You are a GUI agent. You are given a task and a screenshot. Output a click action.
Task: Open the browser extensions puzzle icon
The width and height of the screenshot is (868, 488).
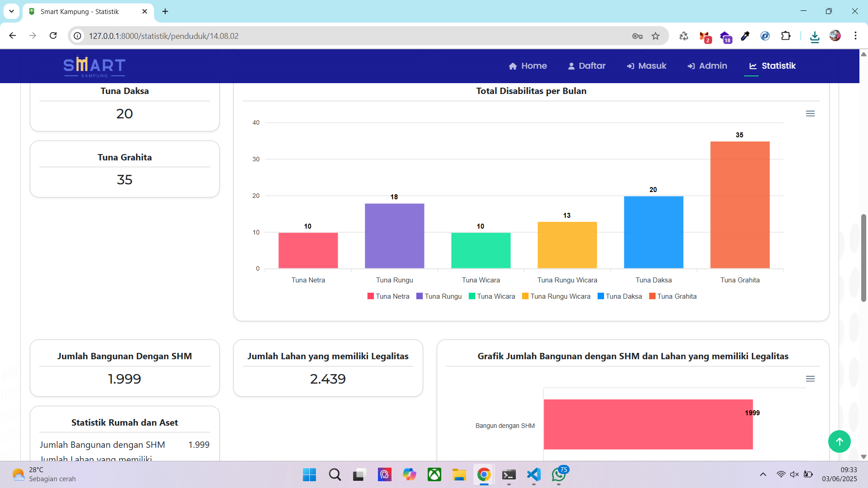786,36
